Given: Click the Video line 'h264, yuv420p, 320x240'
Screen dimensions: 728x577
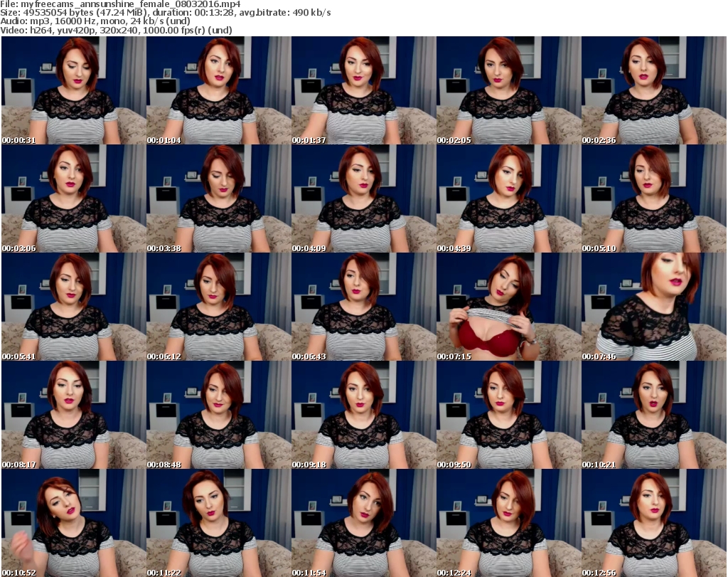Looking at the screenshot, I should pos(84,30).
